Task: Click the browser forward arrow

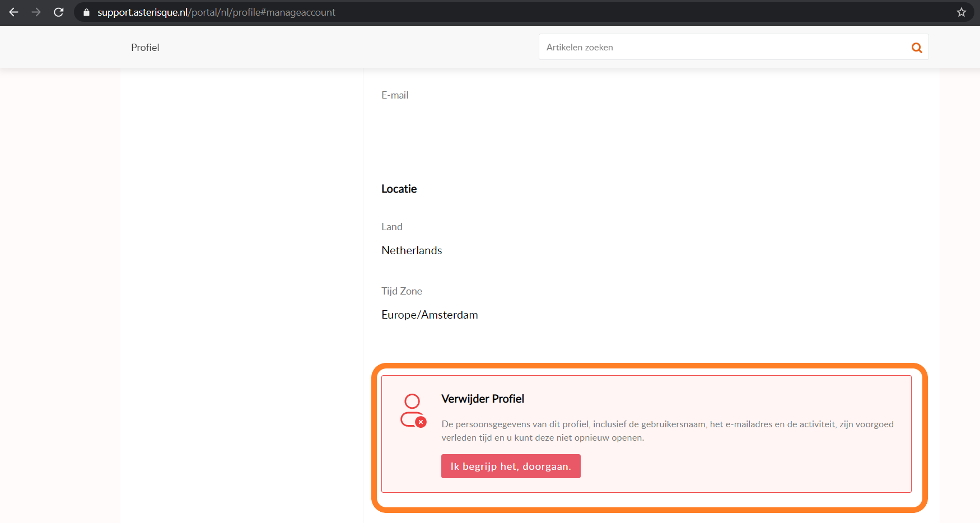Action: [36, 12]
